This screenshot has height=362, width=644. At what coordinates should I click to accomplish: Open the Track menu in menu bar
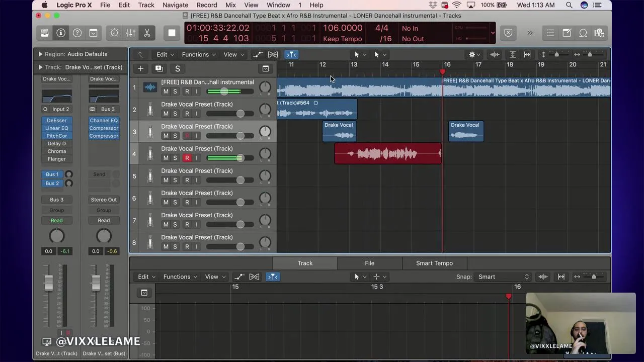(x=146, y=5)
